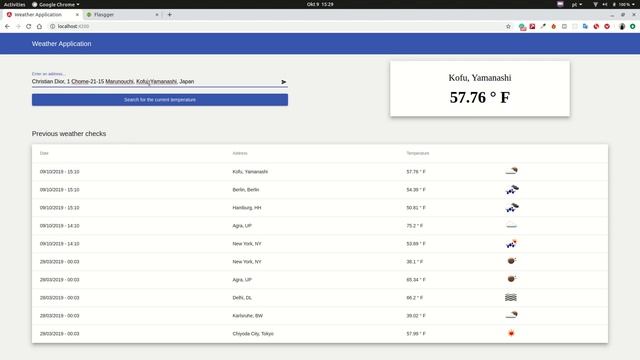This screenshot has height=360, width=640.
Task: Close the Weather Application tab
Action: 77,15
